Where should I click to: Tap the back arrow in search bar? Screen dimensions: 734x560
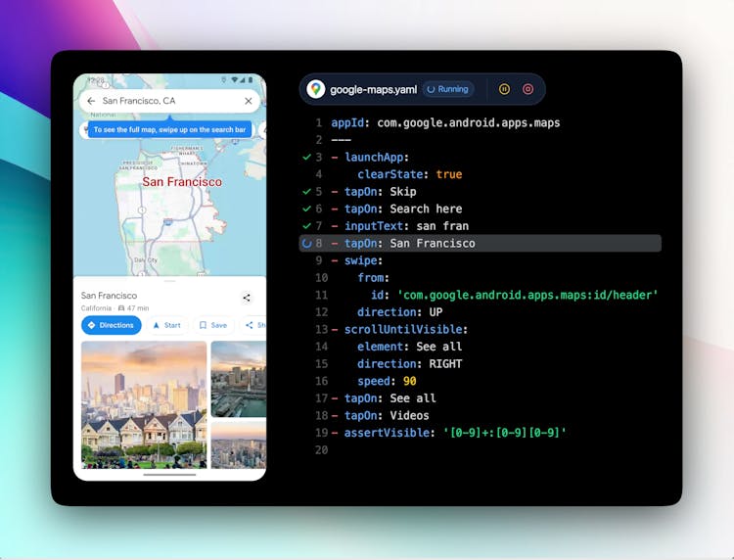91,101
